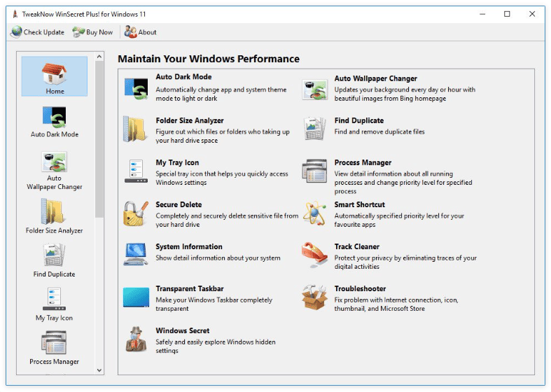
Task: Click 'Maintain Your Windows Performance' title
Action: point(209,59)
